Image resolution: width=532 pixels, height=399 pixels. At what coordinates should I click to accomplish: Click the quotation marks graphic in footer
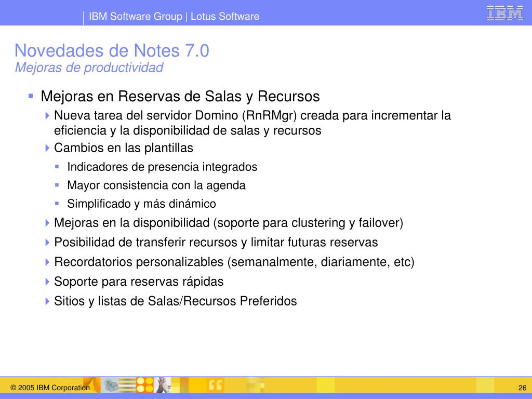[215, 385]
